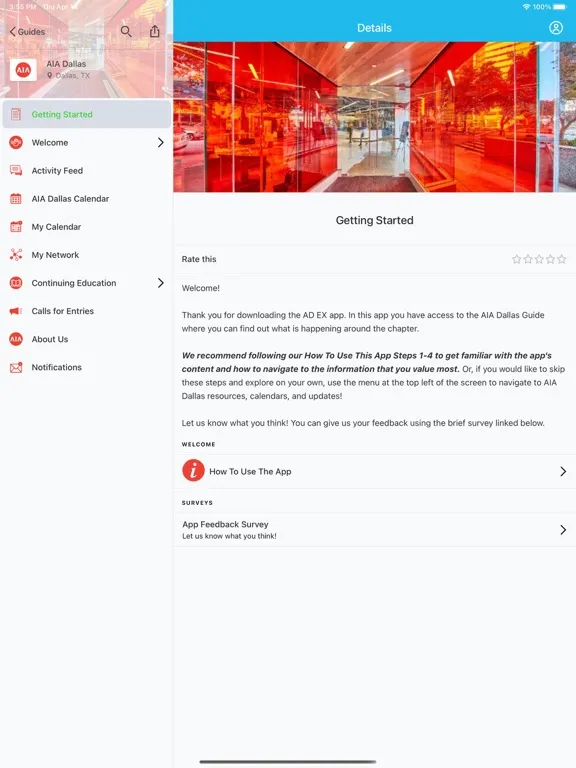Open the user profile icon

(x=556, y=27)
